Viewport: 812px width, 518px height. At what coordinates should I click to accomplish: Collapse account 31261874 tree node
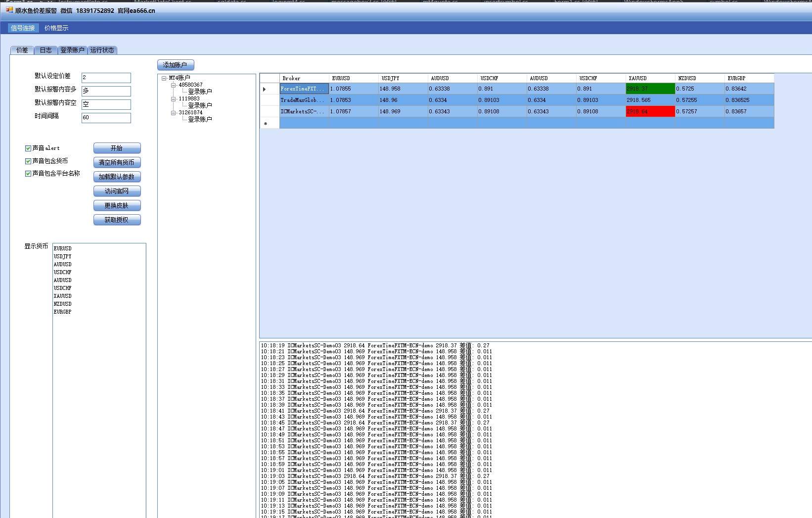click(x=174, y=113)
